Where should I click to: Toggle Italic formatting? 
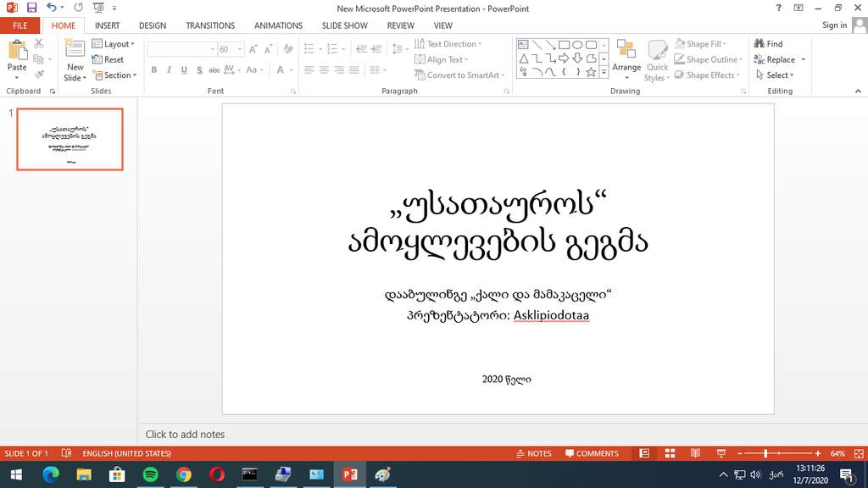click(x=169, y=69)
